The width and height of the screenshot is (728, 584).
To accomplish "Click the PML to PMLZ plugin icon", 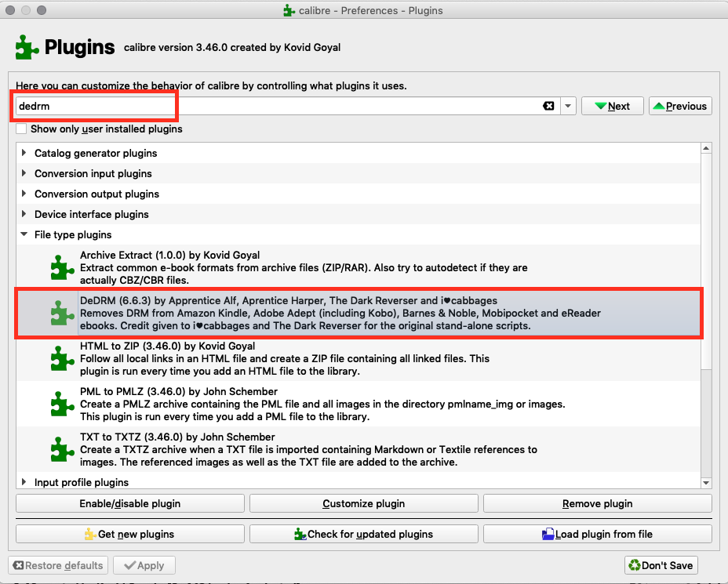I will click(x=62, y=404).
